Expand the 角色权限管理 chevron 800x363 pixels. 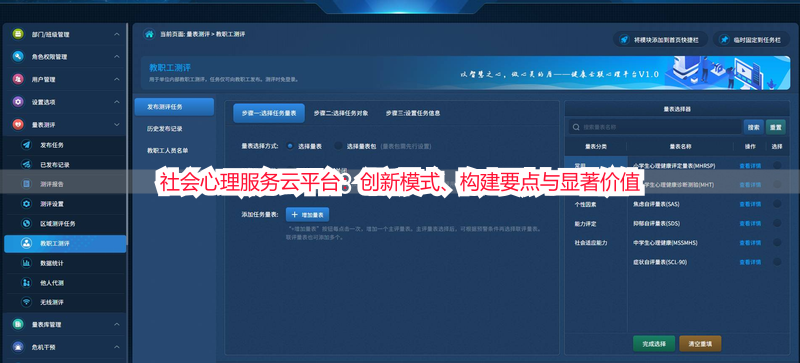117,57
